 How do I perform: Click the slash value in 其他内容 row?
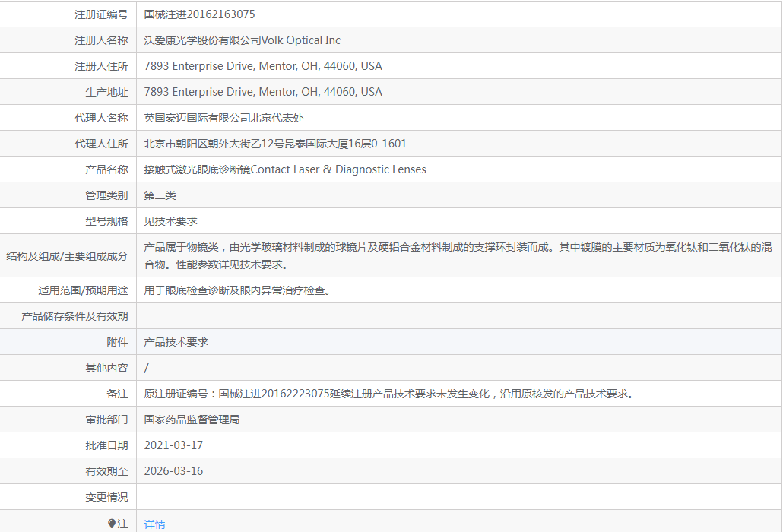[x=146, y=369]
